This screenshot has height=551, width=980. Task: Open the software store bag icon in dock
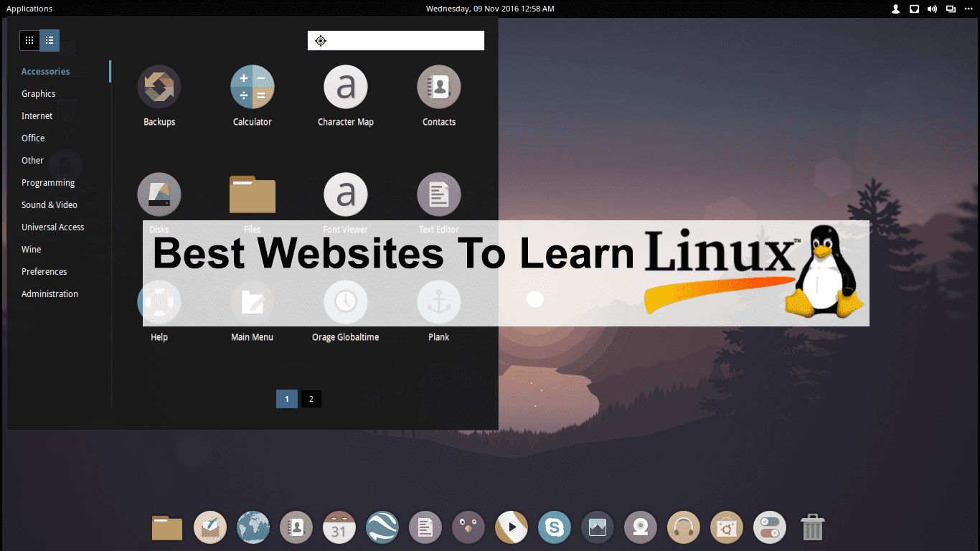pos(727,528)
